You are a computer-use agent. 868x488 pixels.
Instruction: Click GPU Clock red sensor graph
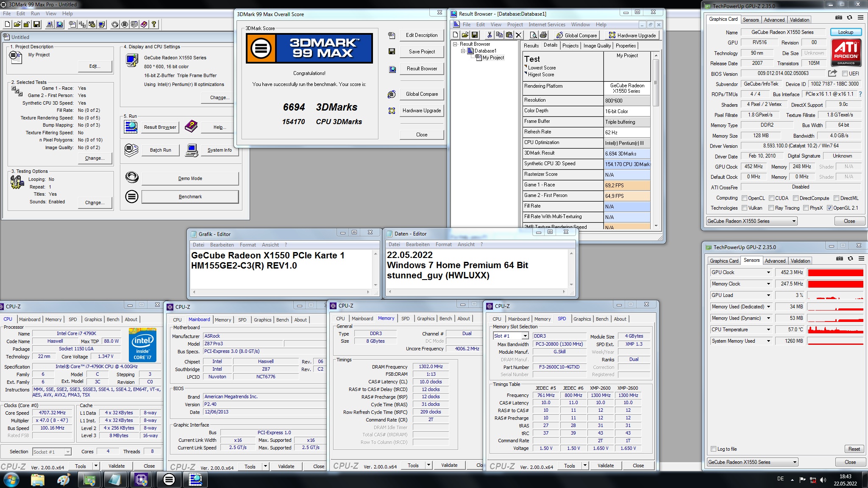point(835,272)
